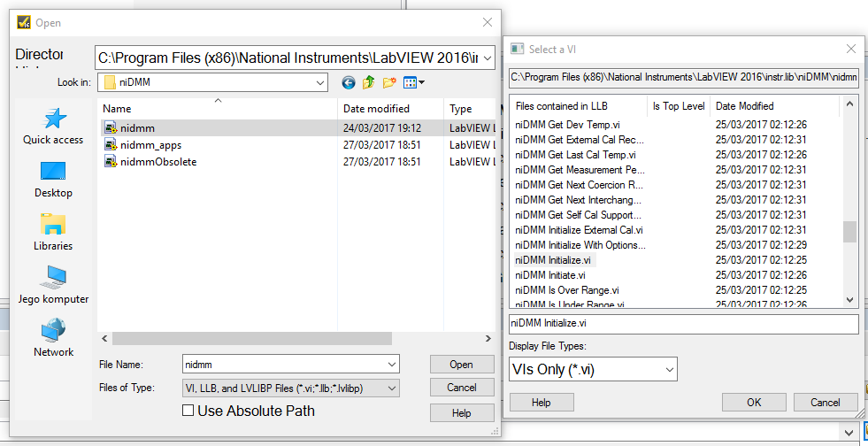
Task: Click Cancel in Select a VI dialog
Action: 826,403
